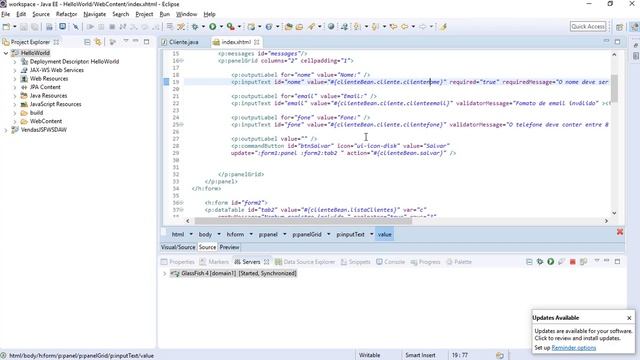640x360 pixels.
Task: Close the index.xhtml editor tab
Action: (x=257, y=42)
